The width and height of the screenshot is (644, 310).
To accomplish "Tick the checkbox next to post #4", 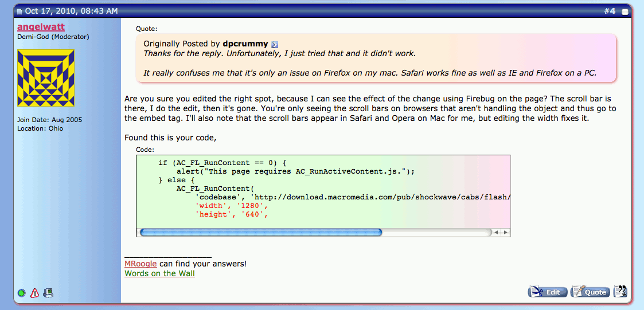I will point(625,11).
